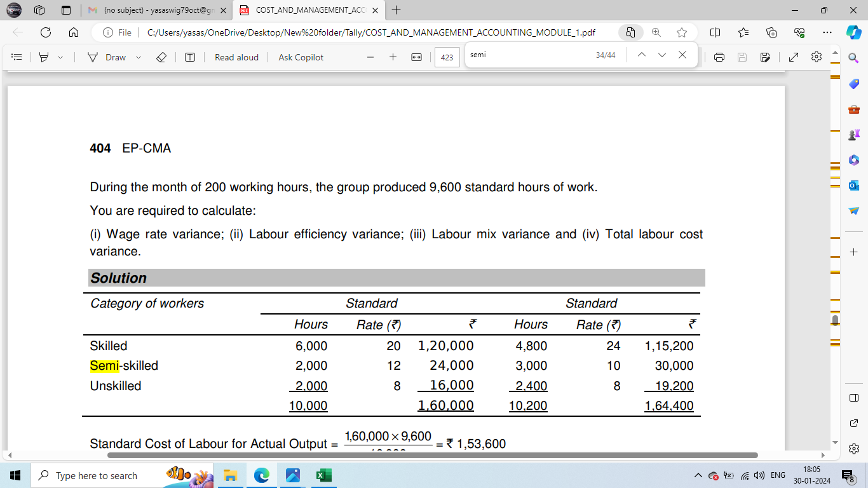
Task: Expand the Highlight color dropdown arrow
Action: 60,57
